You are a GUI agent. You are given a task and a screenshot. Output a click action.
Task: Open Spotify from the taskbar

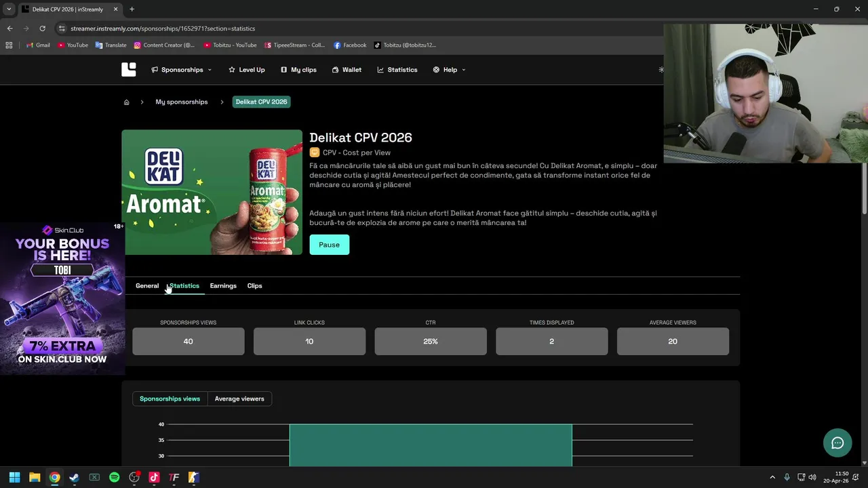pyautogui.click(x=114, y=477)
